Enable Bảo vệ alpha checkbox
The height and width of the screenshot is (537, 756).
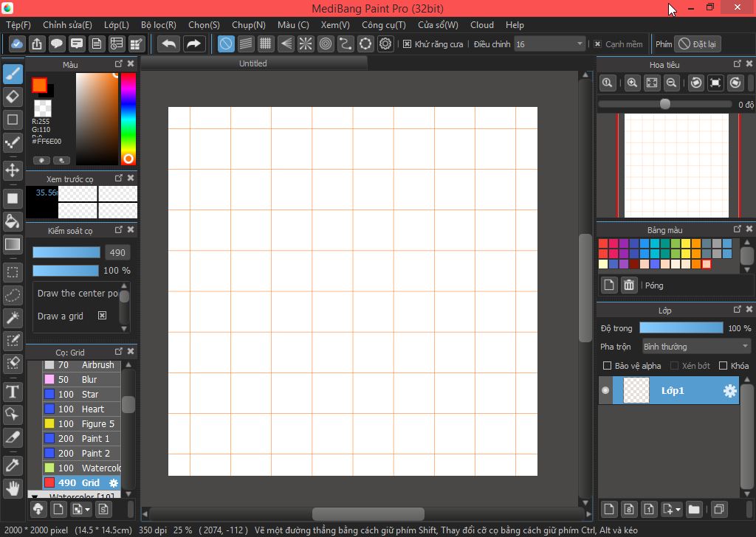pos(607,366)
